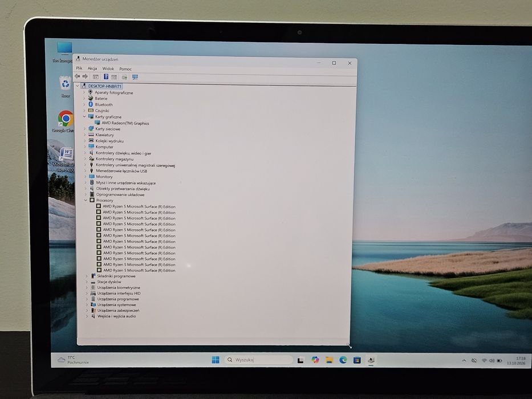This screenshot has width=532, height=399.
Task: Select Urządzenia interfejsu HID row
Action: (x=119, y=293)
